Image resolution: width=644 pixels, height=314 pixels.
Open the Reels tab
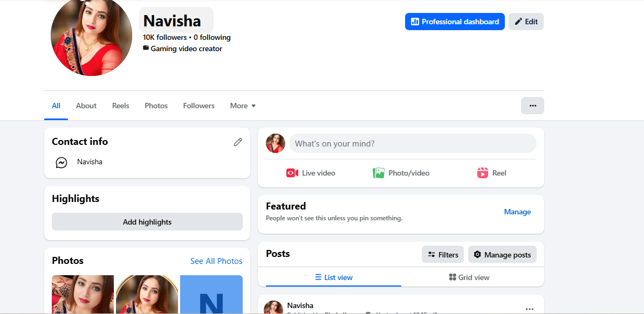pos(121,106)
